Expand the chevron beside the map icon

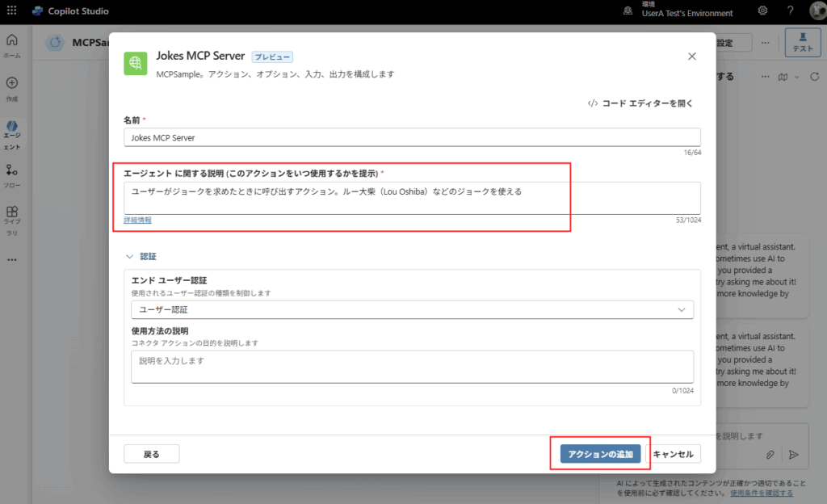tap(797, 77)
